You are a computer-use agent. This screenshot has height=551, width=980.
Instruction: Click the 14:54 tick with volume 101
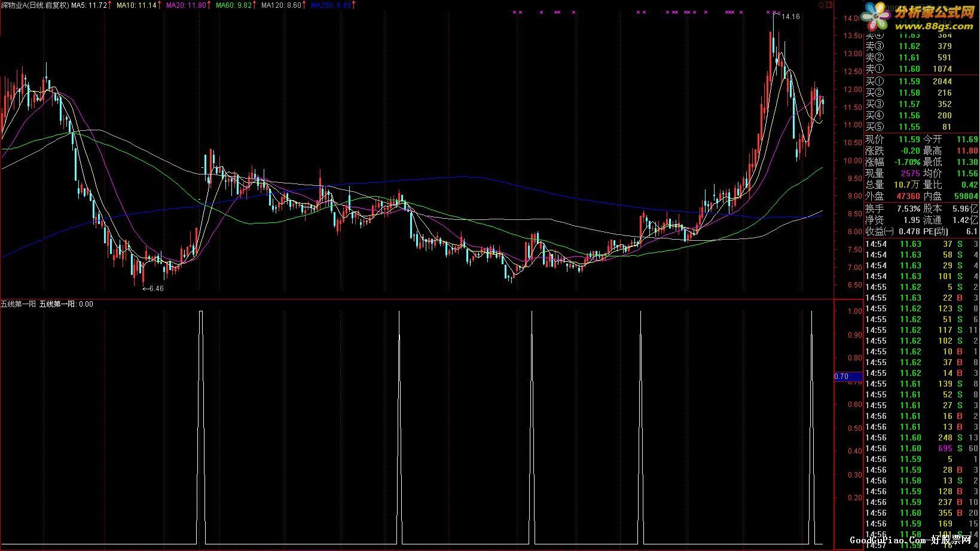[x=922, y=276]
